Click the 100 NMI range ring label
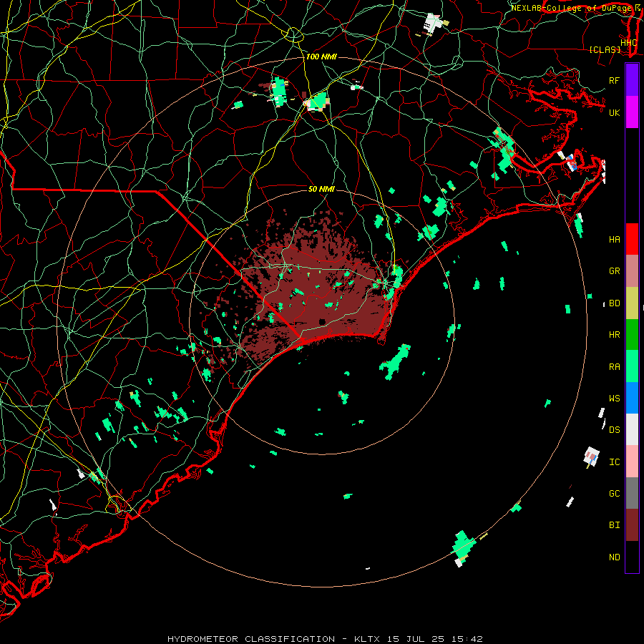The image size is (644, 644). pos(321,57)
